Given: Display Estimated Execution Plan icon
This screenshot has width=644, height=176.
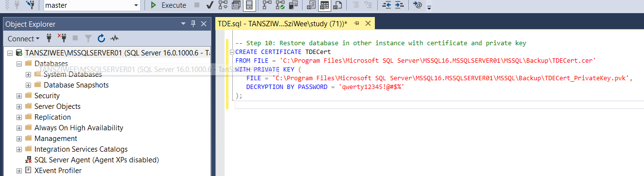Looking at the screenshot, I should click(x=223, y=5).
